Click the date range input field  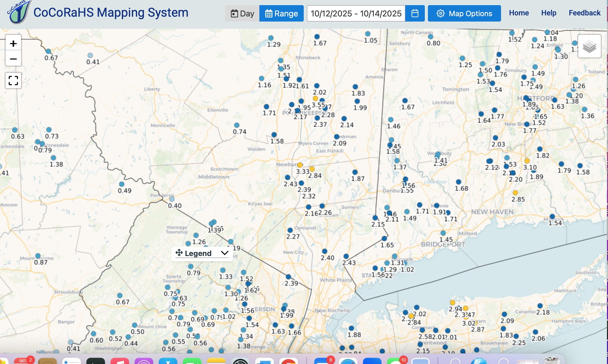pyautogui.click(x=356, y=13)
